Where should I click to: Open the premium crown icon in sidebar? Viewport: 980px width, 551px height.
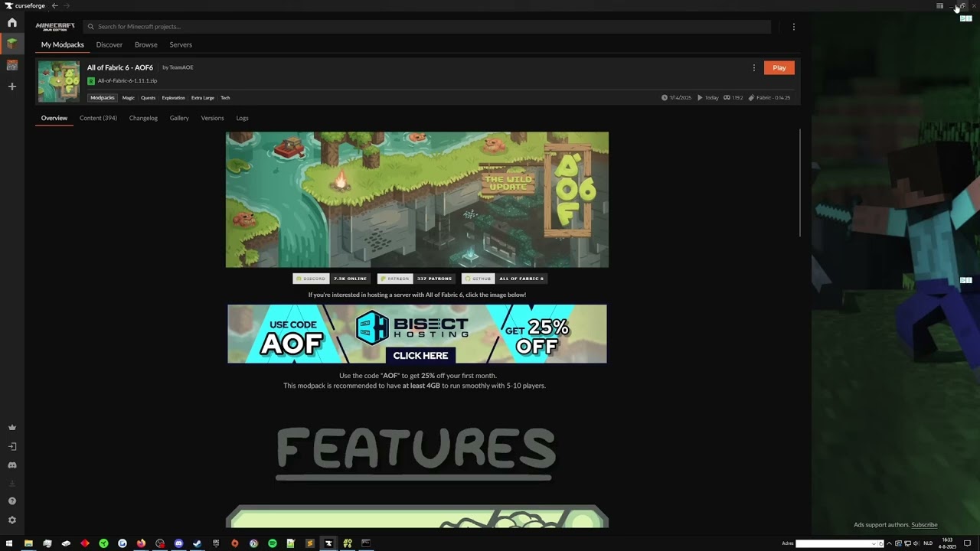click(11, 428)
